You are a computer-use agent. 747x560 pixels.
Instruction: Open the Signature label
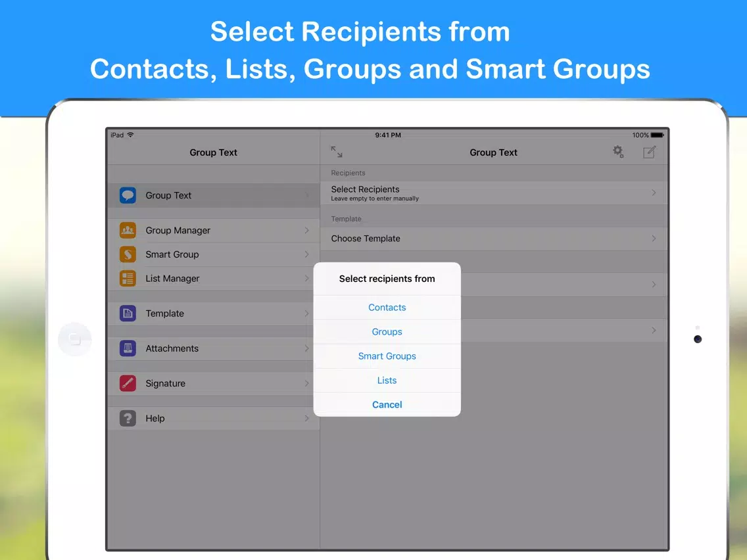pyautogui.click(x=165, y=383)
